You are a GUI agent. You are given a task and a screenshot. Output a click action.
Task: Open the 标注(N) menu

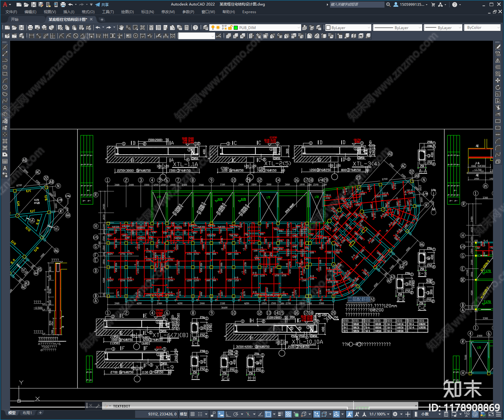click(x=147, y=12)
